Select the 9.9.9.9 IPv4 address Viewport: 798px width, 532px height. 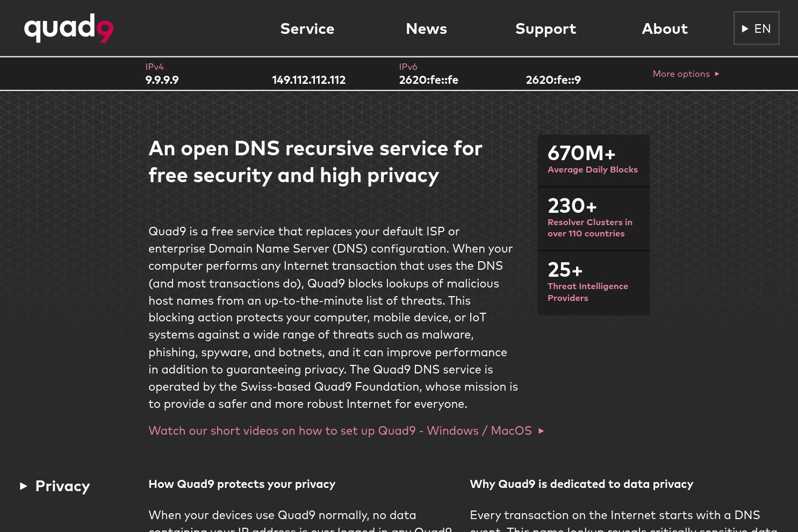[x=162, y=80]
